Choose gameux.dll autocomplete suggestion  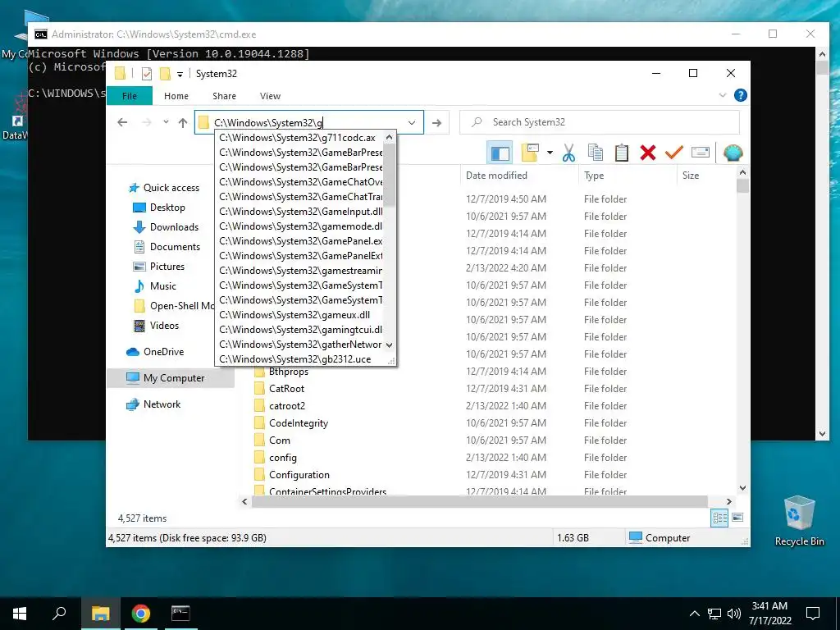coord(300,315)
